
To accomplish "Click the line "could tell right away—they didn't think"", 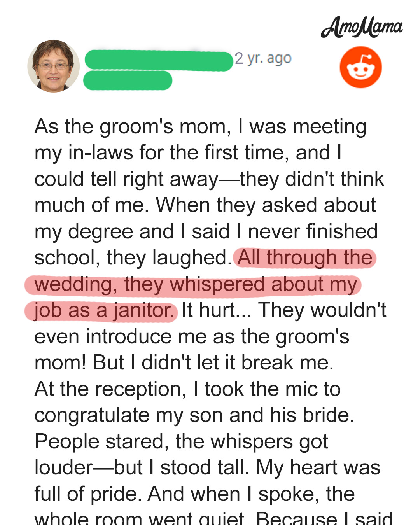I will click(x=209, y=179).
